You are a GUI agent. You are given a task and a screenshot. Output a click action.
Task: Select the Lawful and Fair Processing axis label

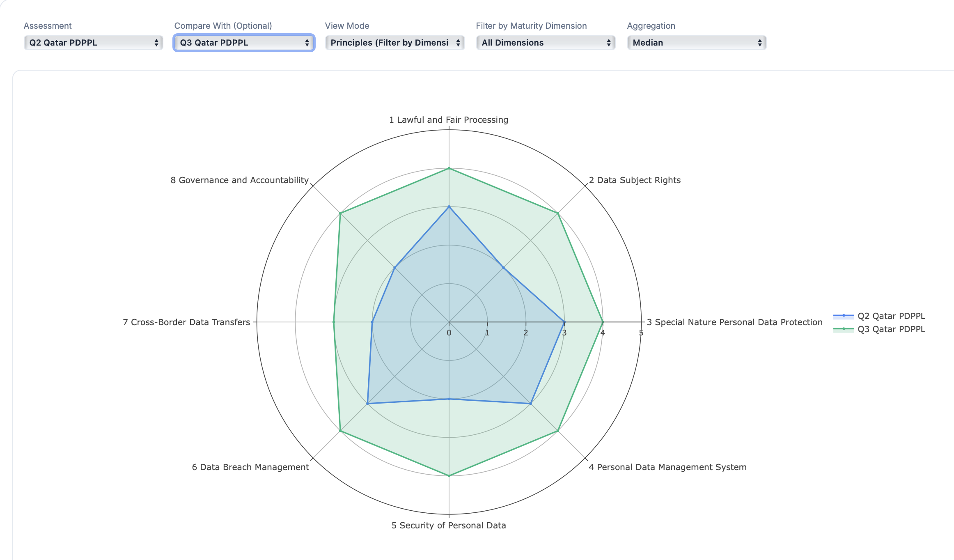(448, 119)
